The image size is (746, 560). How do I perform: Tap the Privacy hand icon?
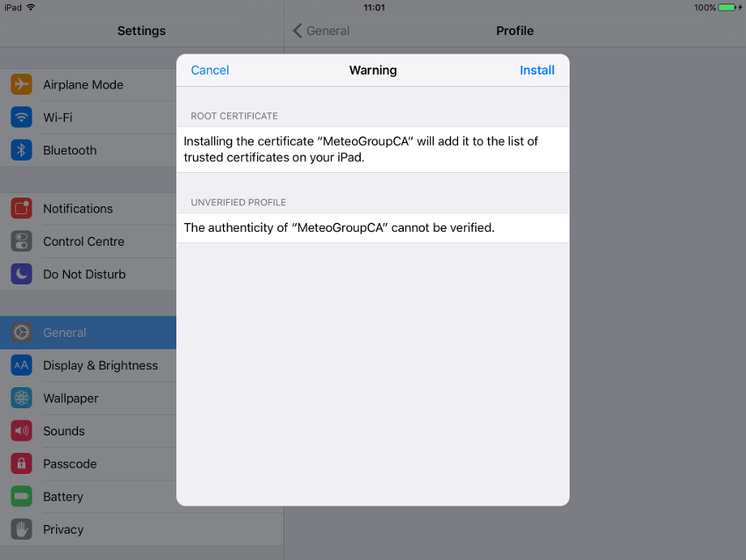[22, 529]
